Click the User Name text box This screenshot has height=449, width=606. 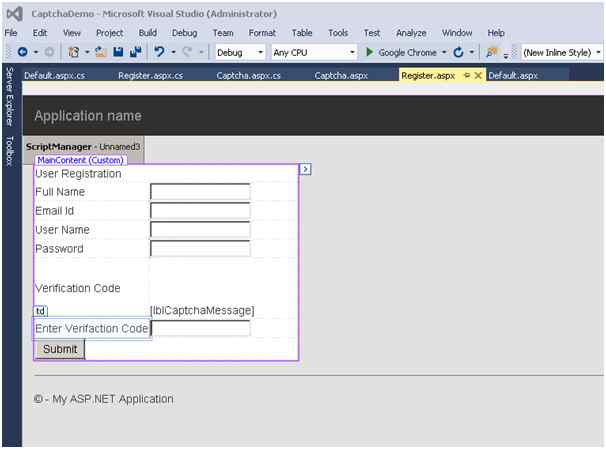200,230
